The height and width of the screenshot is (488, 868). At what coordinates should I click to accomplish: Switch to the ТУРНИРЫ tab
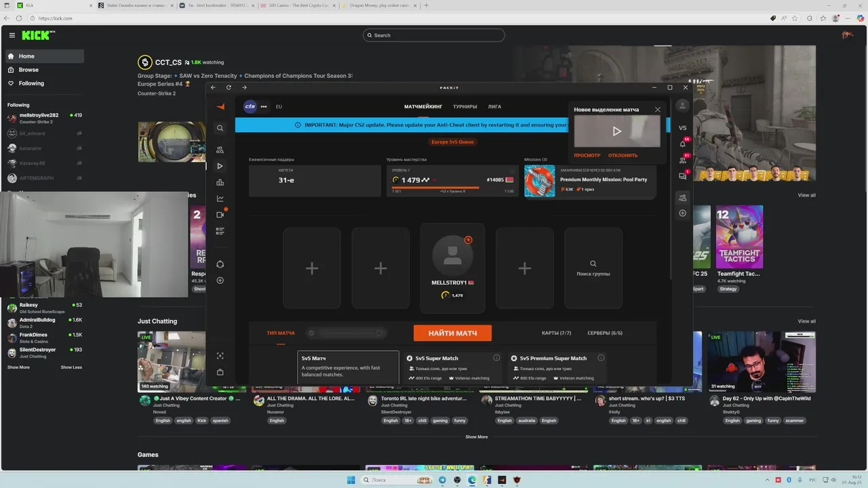pos(465,106)
